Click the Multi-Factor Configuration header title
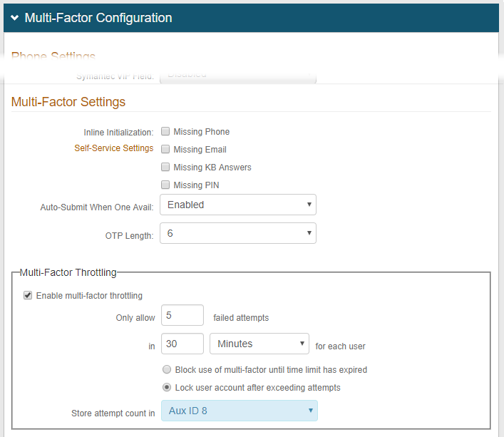Screen dimensions: 504x437 tap(98, 18)
